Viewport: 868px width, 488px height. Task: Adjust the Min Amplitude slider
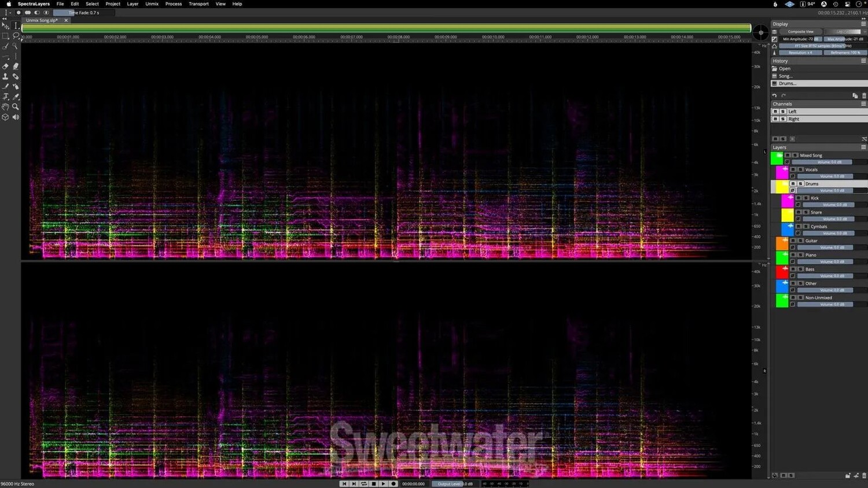coord(801,39)
